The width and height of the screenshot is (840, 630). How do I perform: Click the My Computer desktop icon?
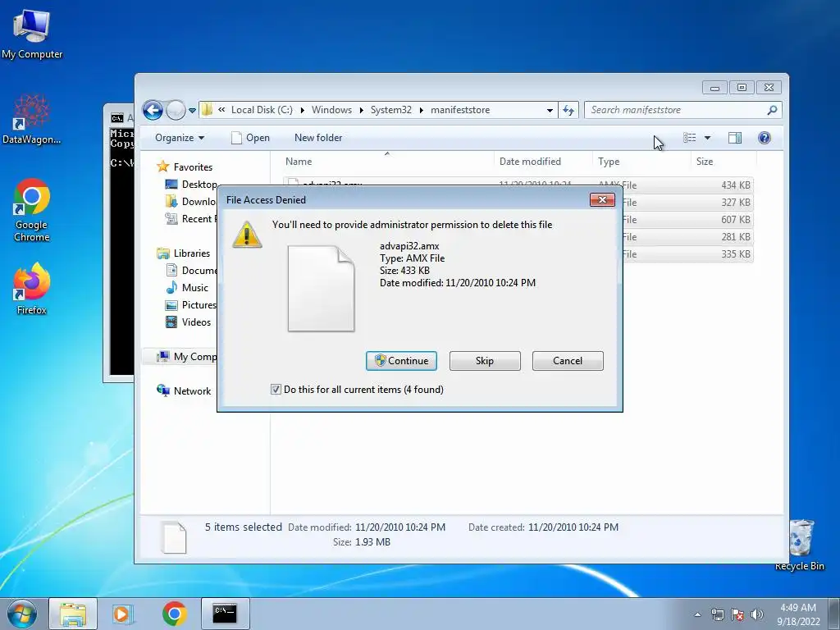click(32, 34)
